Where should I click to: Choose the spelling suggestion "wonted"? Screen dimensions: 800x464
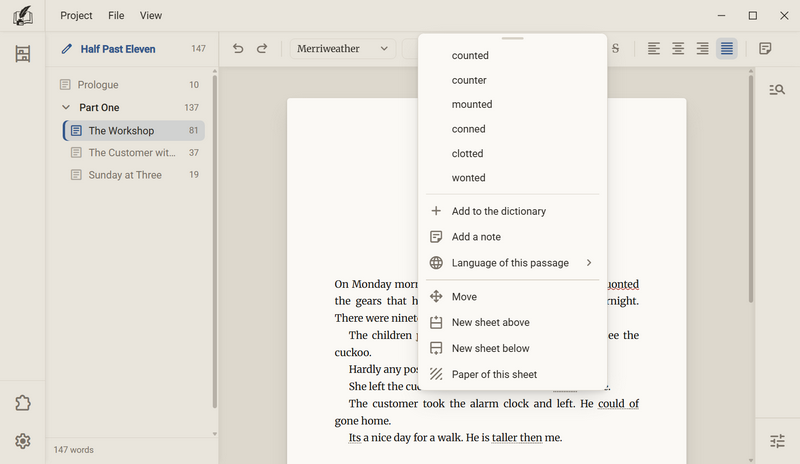[512, 178]
